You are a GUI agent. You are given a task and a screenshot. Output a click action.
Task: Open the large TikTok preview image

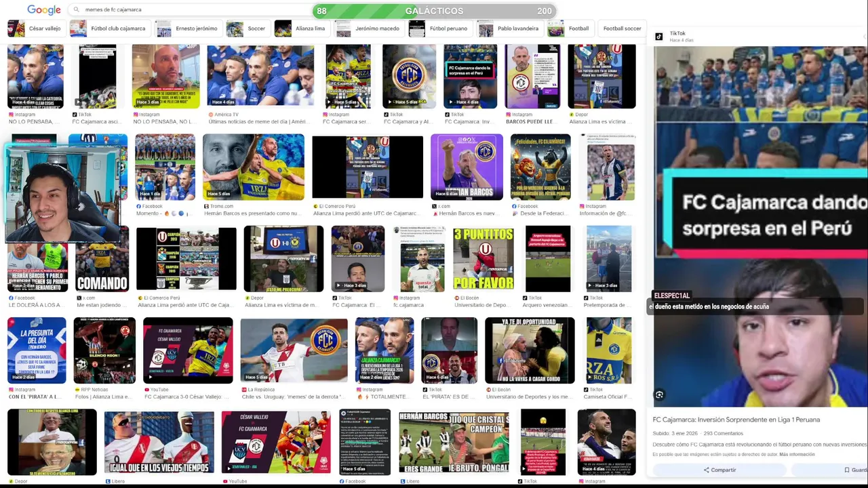coord(761,226)
